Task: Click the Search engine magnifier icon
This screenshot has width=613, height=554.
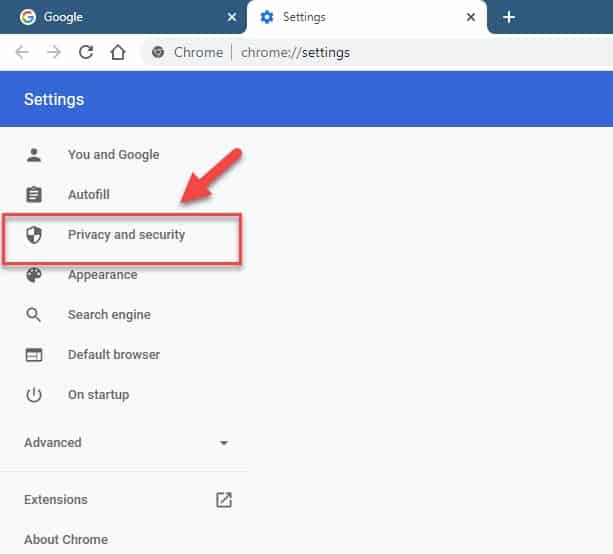Action: pyautogui.click(x=34, y=315)
